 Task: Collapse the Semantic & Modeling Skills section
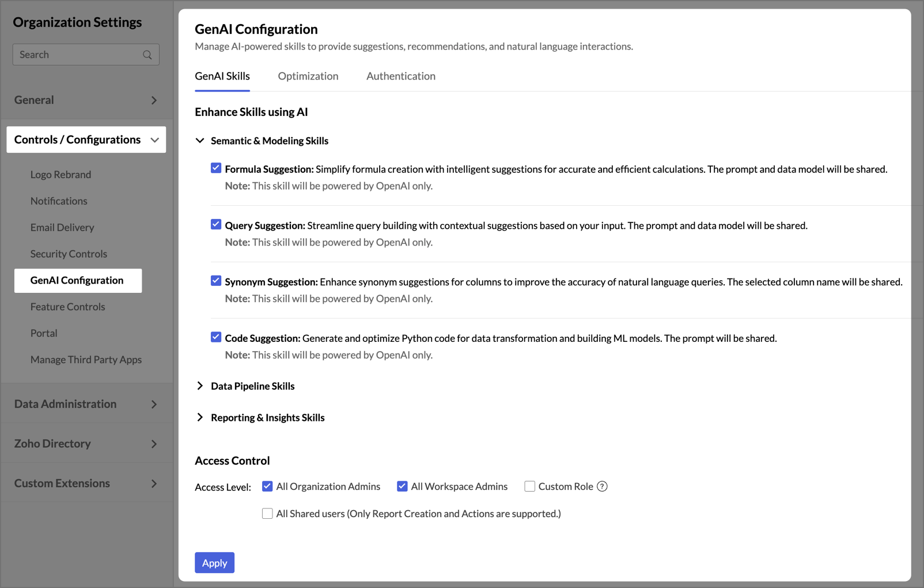[200, 141]
